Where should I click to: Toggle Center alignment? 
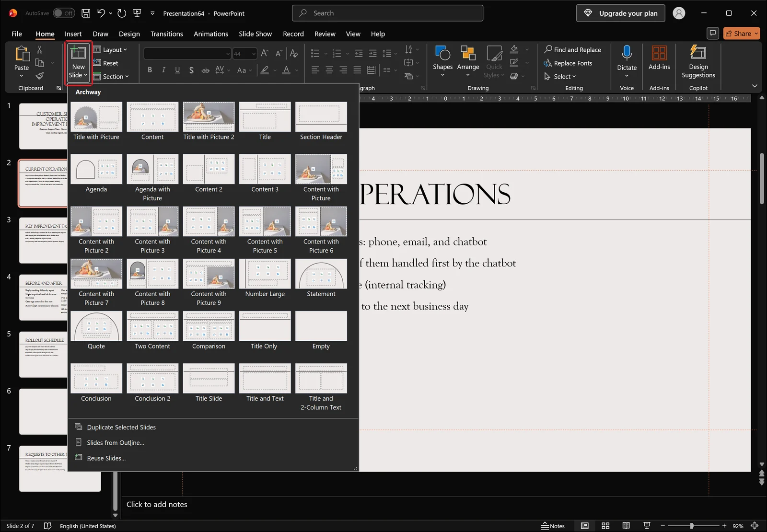(329, 70)
